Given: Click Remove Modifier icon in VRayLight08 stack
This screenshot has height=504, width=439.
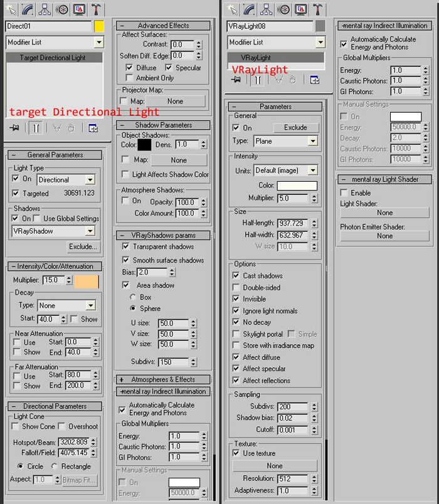Looking at the screenshot, I should click(x=293, y=80).
